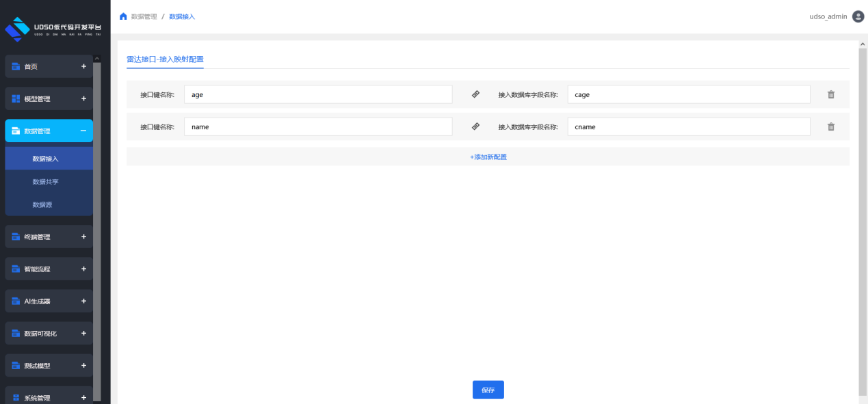Click the link icon beside the name field
The height and width of the screenshot is (404, 868).
pos(476,126)
